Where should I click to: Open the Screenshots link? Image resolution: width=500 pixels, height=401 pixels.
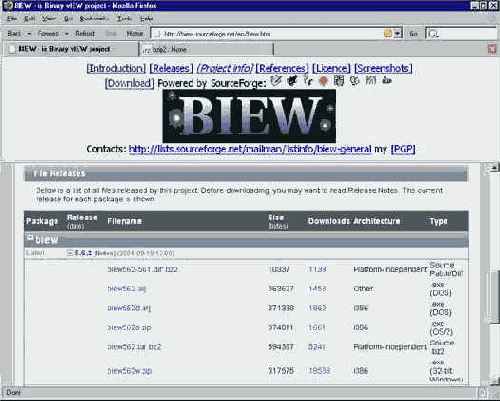pos(383,68)
